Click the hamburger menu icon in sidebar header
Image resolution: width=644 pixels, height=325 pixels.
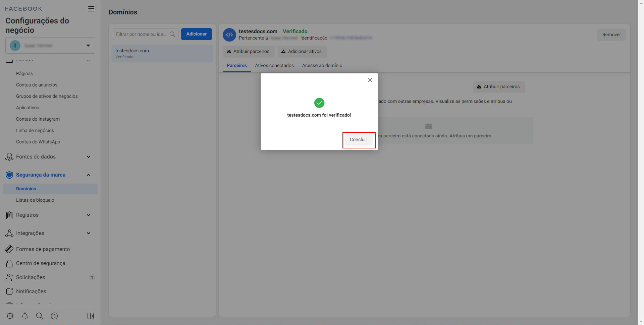(x=91, y=9)
